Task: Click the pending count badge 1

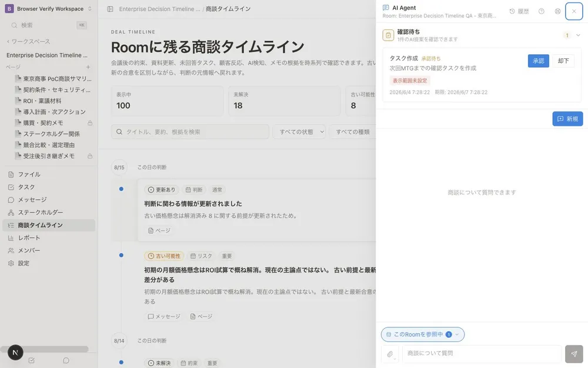Action: tap(567, 35)
